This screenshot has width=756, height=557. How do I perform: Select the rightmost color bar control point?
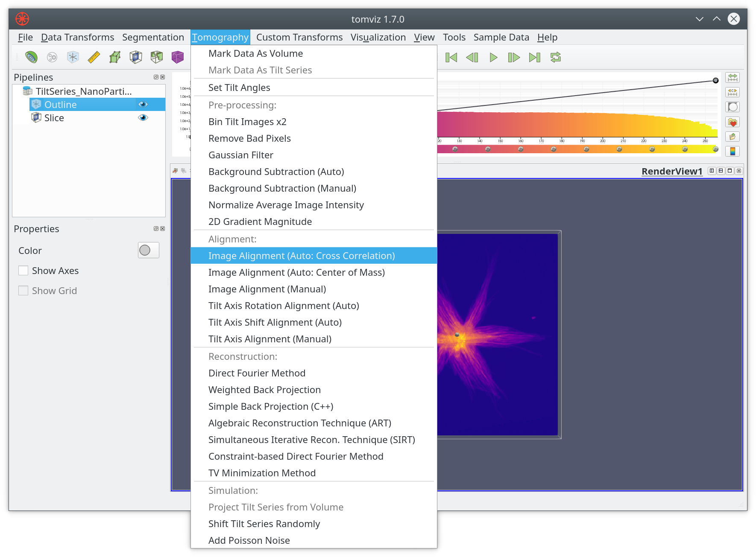pyautogui.click(x=716, y=149)
